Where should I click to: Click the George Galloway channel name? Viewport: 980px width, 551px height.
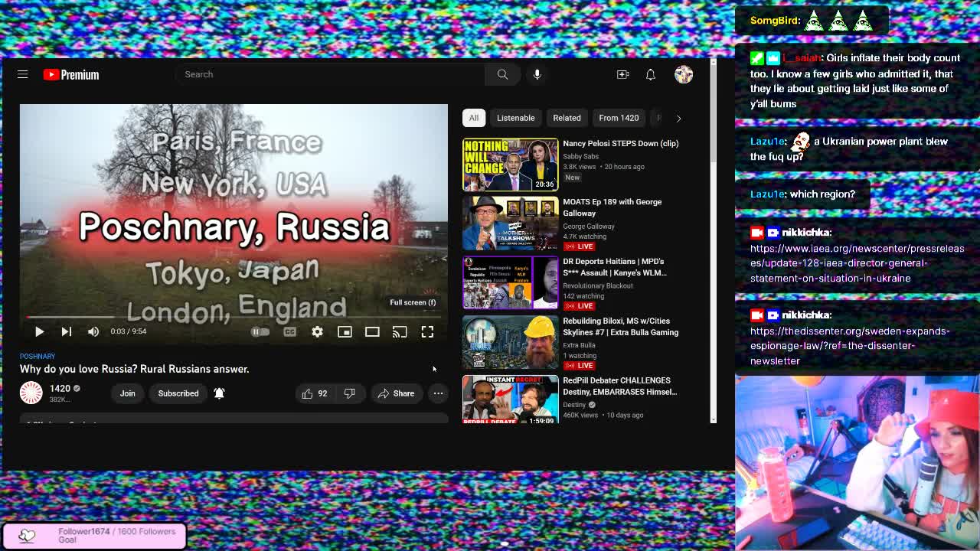(x=589, y=227)
